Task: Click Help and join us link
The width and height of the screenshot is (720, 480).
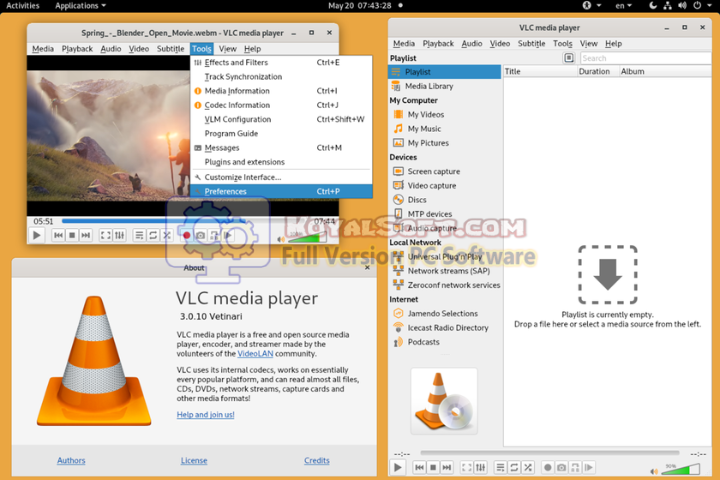Action: point(205,415)
